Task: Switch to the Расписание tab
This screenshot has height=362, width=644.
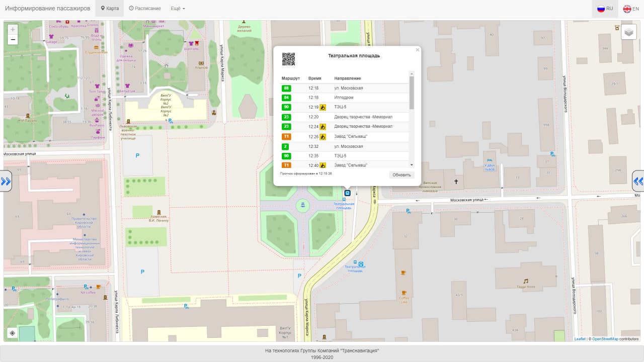Action: click(145, 9)
